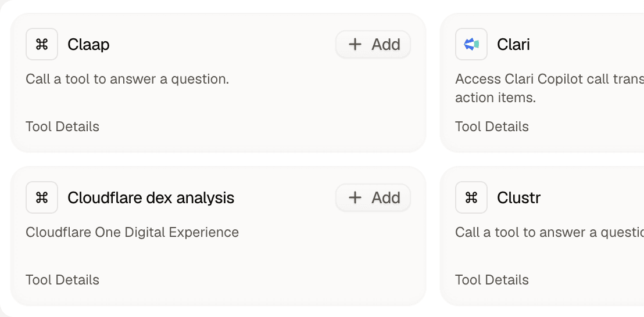The width and height of the screenshot is (644, 317).
Task: Click the 'Cloudflare One Digital Experience' description
Action: 133,232
